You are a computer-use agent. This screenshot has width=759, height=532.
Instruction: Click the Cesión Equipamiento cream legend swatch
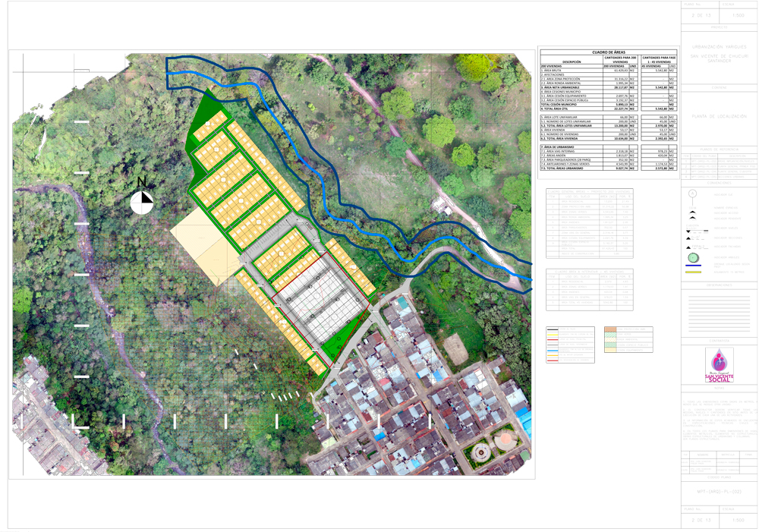coord(609,348)
